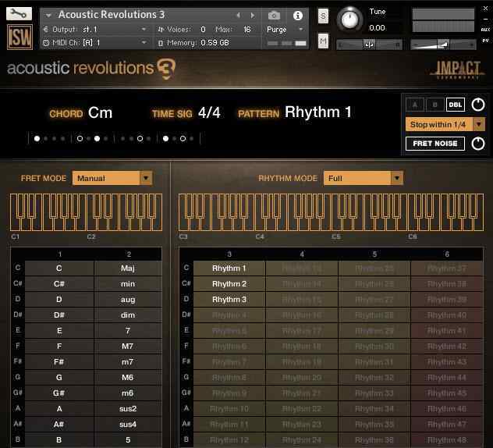Click the first beat dot in pattern display
The height and width of the screenshot is (448, 493).
(x=37, y=138)
